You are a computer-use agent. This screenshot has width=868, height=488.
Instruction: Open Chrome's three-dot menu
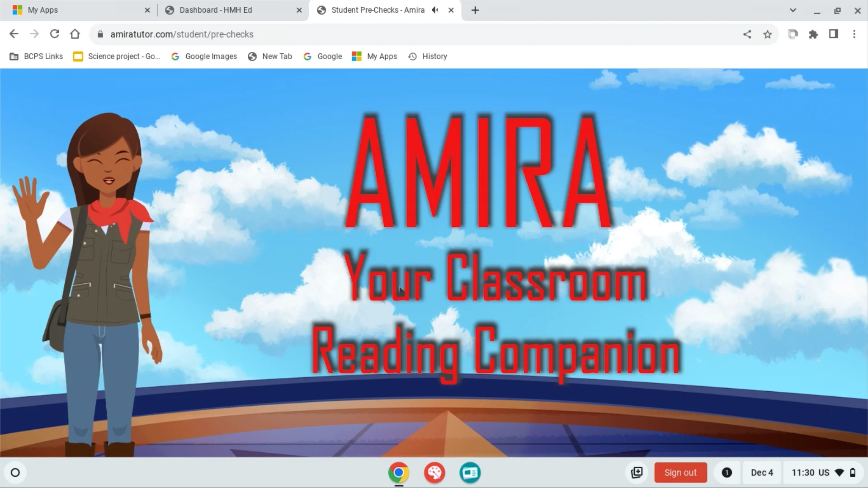(x=854, y=34)
